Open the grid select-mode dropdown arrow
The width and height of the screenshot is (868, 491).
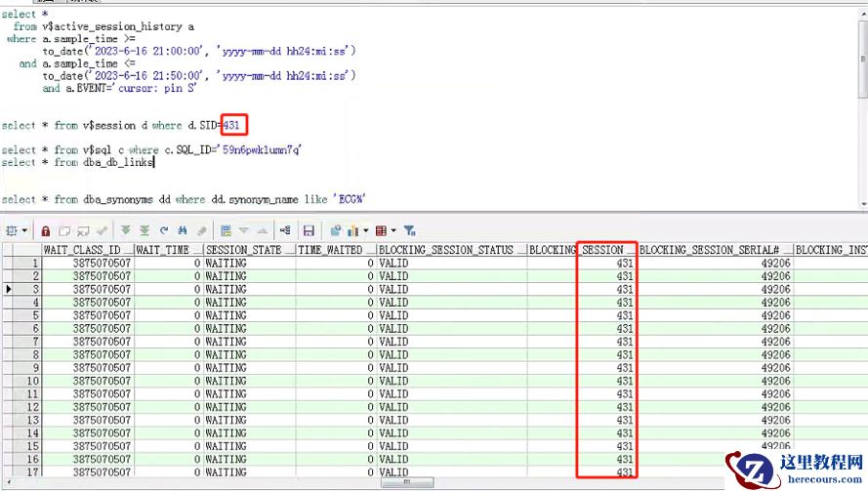click(24, 231)
